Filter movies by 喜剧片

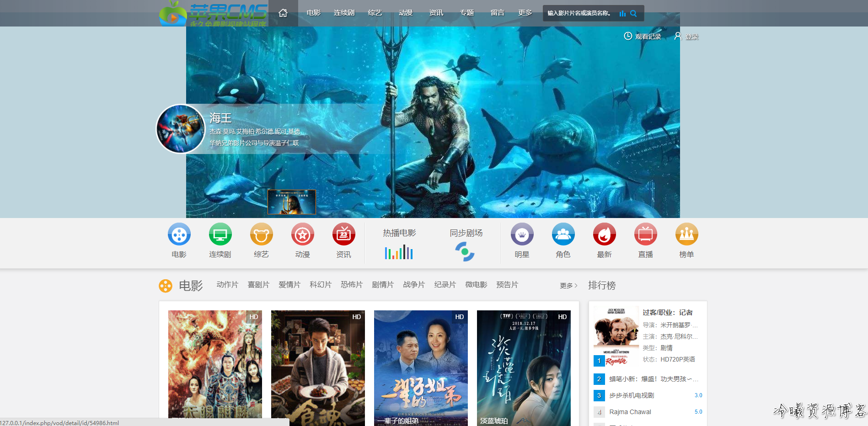[258, 285]
